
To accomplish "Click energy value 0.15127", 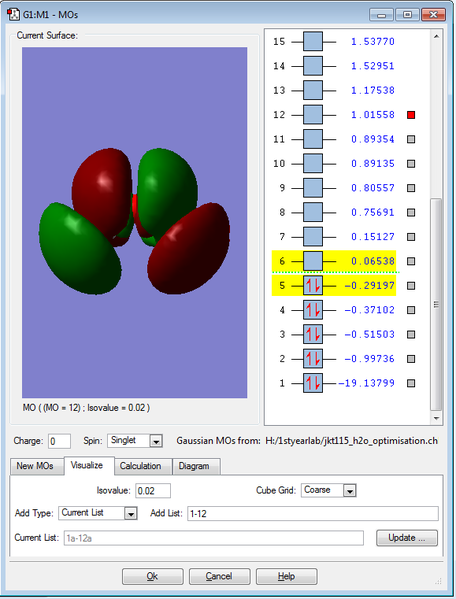I will tap(372, 237).
